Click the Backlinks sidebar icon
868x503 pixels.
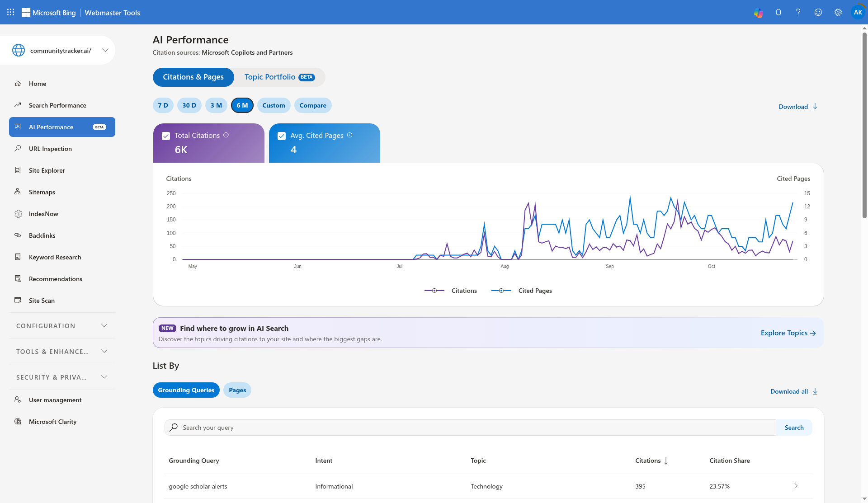click(18, 235)
